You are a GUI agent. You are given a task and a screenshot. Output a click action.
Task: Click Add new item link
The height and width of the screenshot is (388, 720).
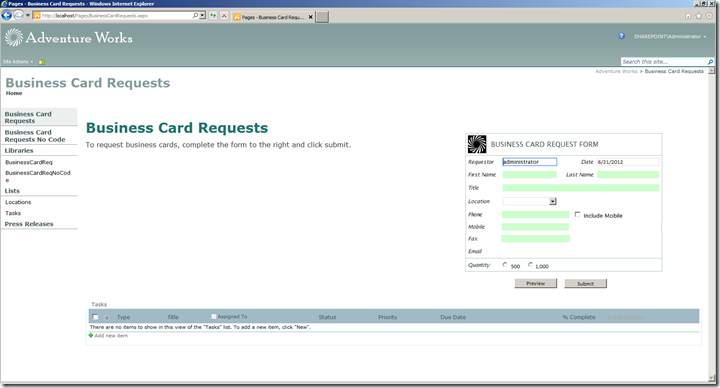111,336
